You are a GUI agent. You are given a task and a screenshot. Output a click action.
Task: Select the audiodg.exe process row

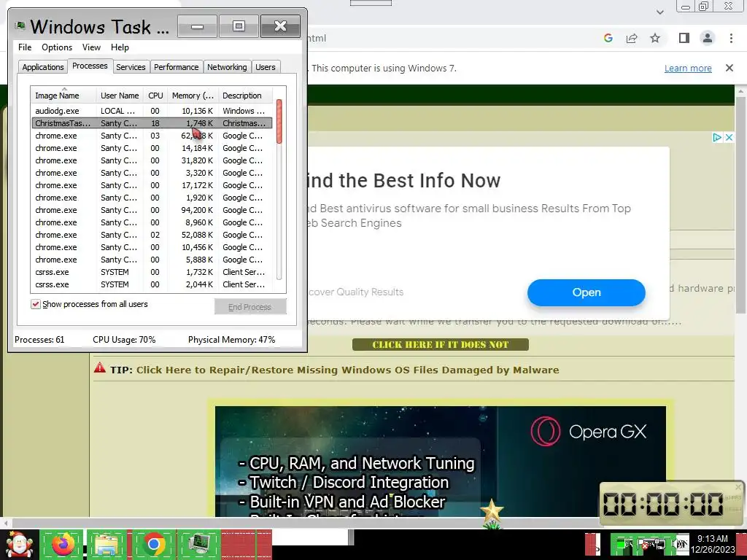pyautogui.click(x=152, y=111)
